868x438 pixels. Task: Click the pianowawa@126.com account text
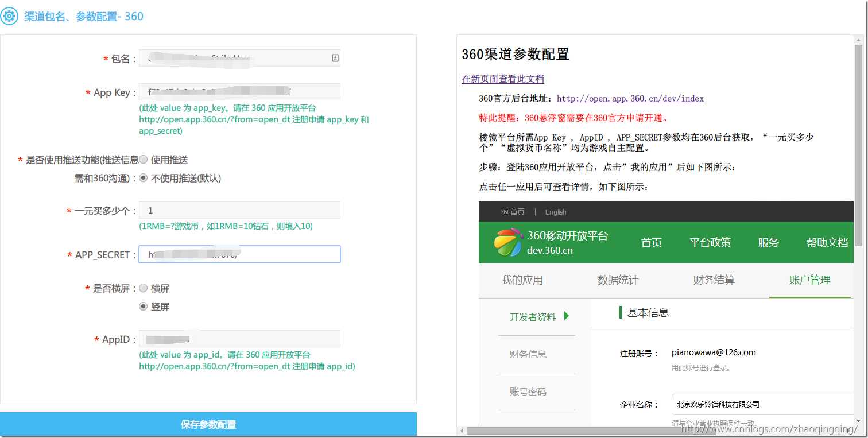click(x=714, y=352)
